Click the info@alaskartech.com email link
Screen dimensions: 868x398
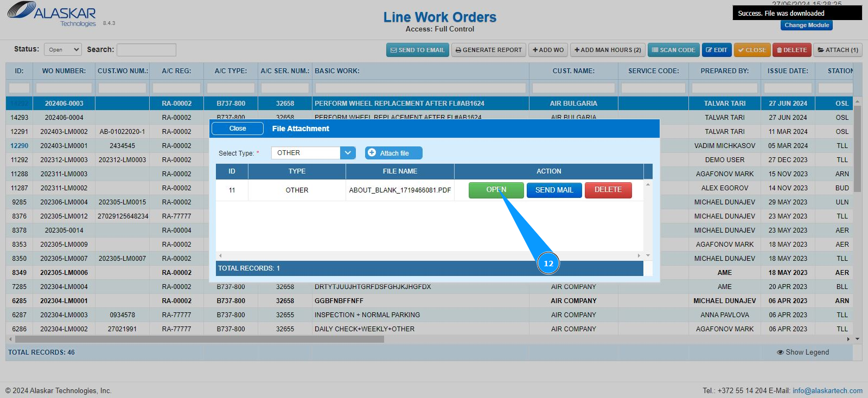pos(827,390)
